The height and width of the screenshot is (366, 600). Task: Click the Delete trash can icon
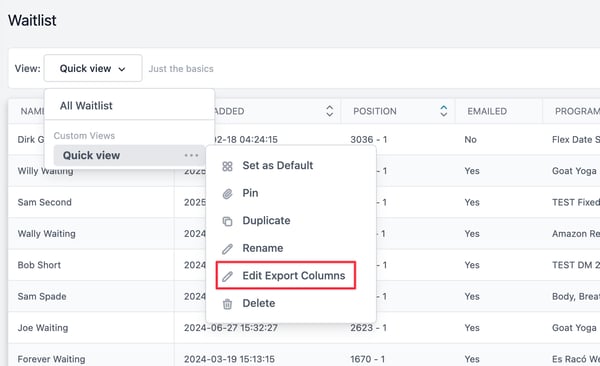pyautogui.click(x=227, y=304)
